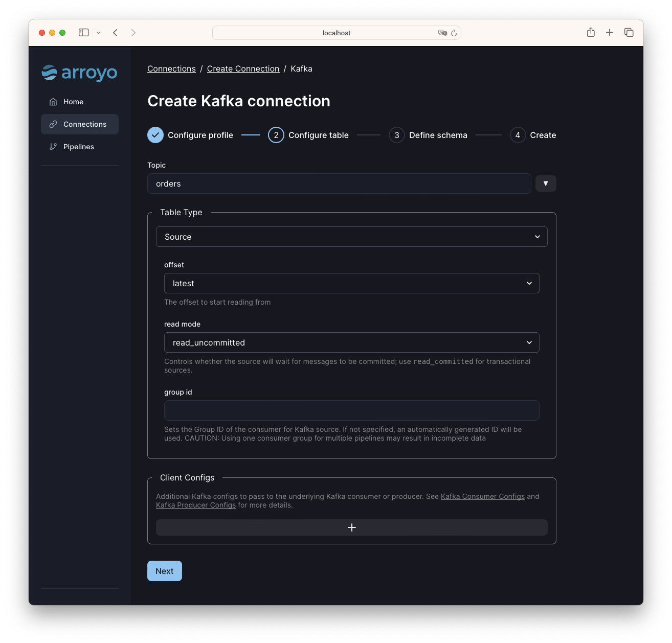Select step 3 Define schema circle
Screen dimensions: 672x643
tap(396, 135)
